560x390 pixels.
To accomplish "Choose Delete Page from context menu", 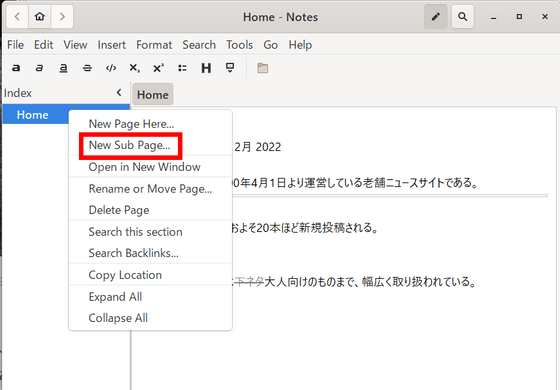I will pyautogui.click(x=150, y=210).
